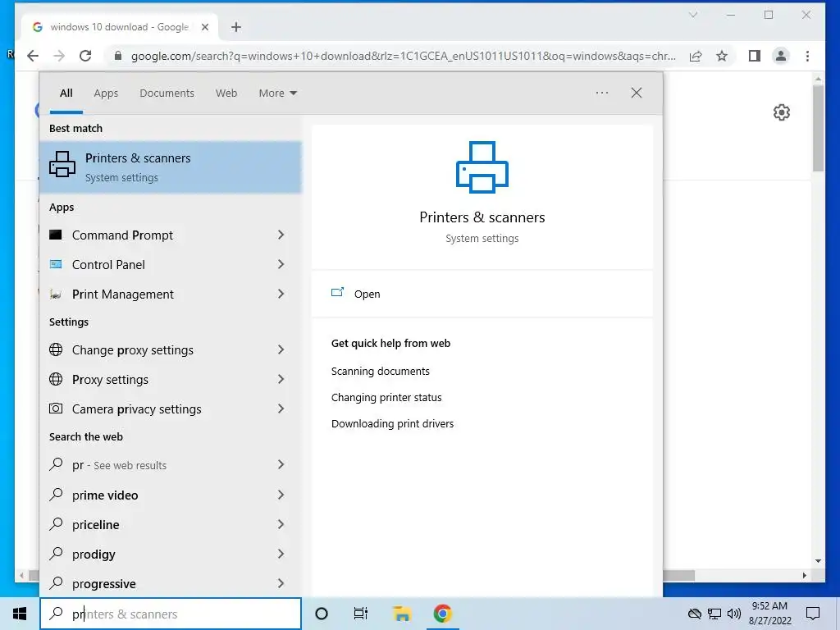The width and height of the screenshot is (840, 630).
Task: Open Changing printer status help link
Action: 386,398
